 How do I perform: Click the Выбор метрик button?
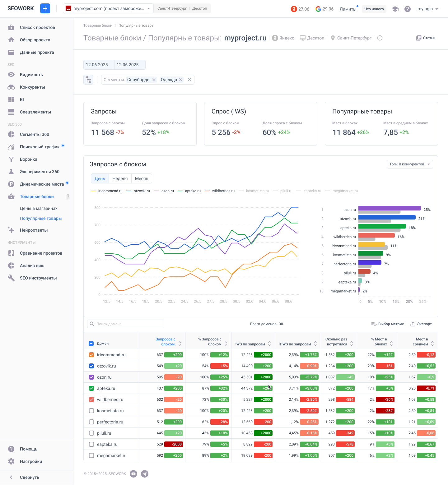click(x=387, y=324)
